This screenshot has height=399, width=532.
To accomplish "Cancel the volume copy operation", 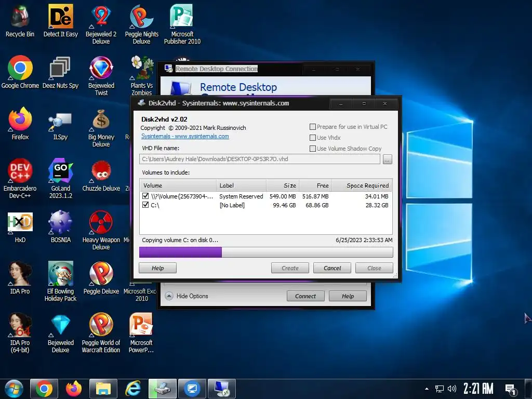I will click(332, 268).
